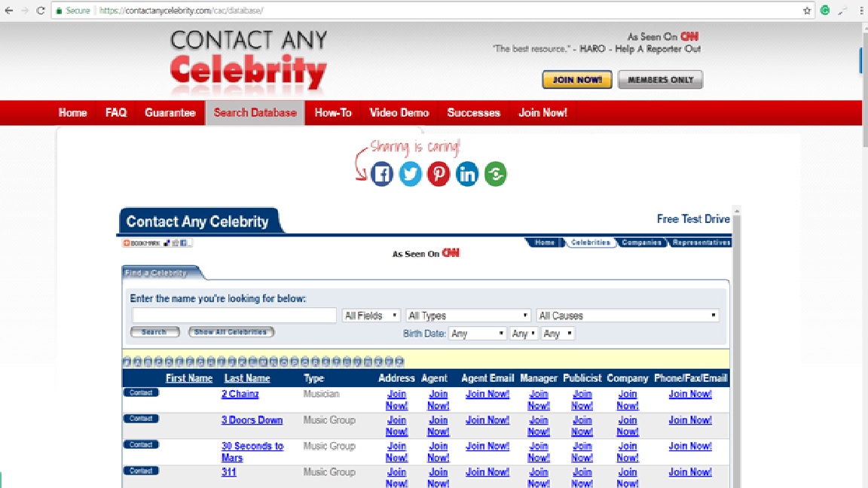Open the Successes page
This screenshot has height=488, width=868.
(473, 113)
